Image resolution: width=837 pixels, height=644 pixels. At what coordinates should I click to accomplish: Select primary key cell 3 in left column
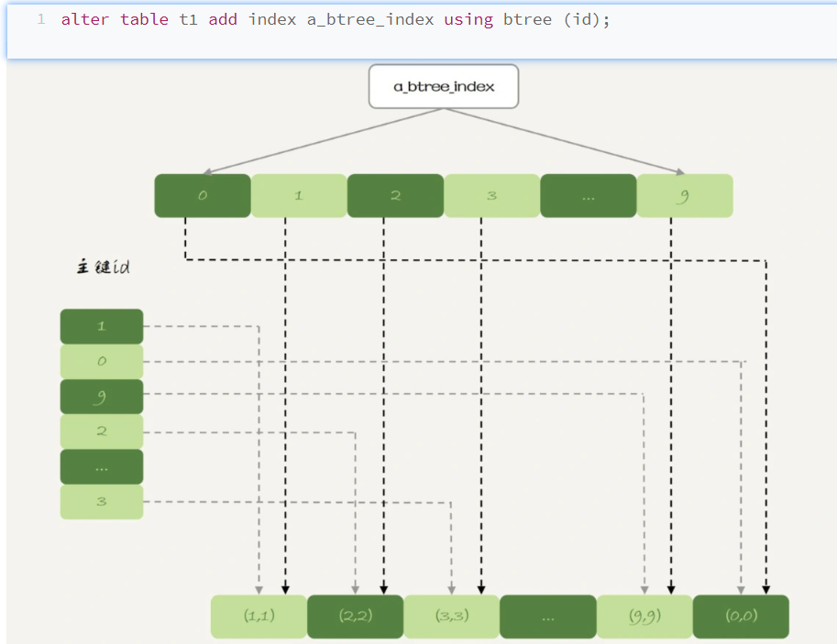click(x=102, y=502)
